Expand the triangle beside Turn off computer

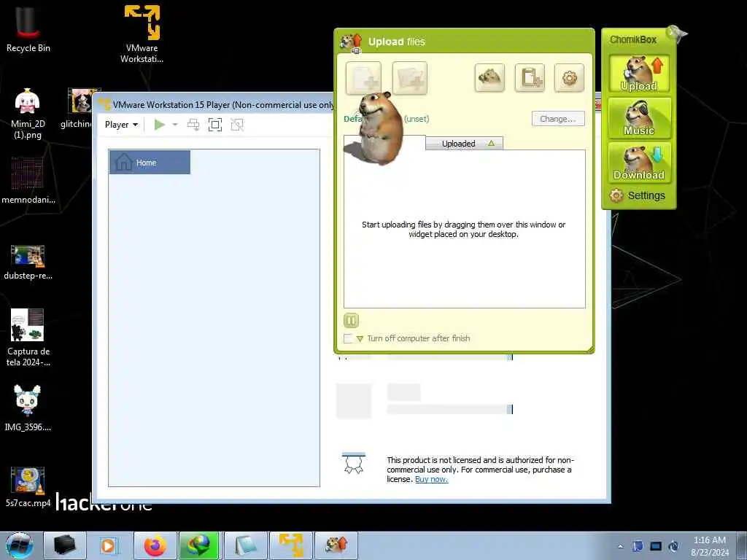(x=360, y=339)
